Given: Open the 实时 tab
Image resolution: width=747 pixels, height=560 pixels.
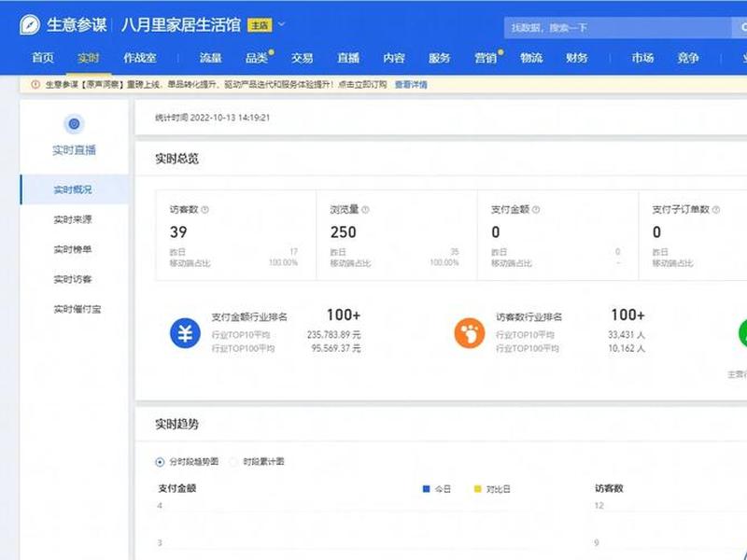Looking at the screenshot, I should (89, 58).
